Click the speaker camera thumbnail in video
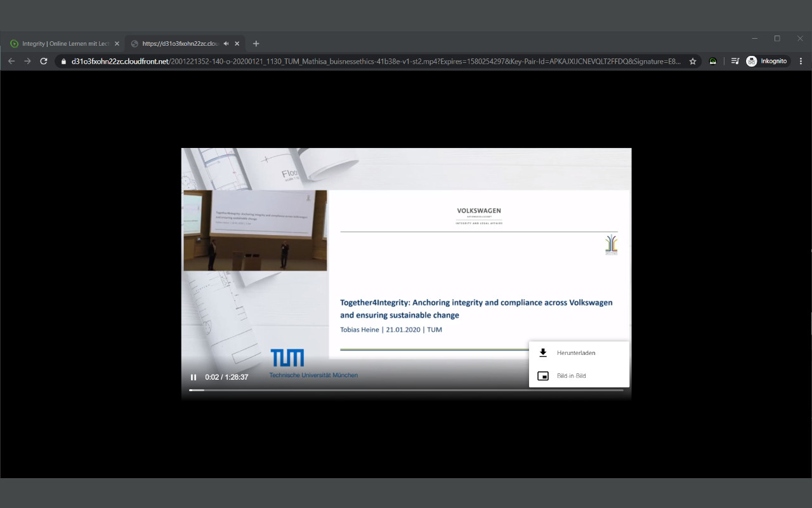Image resolution: width=812 pixels, height=508 pixels. tap(255, 231)
